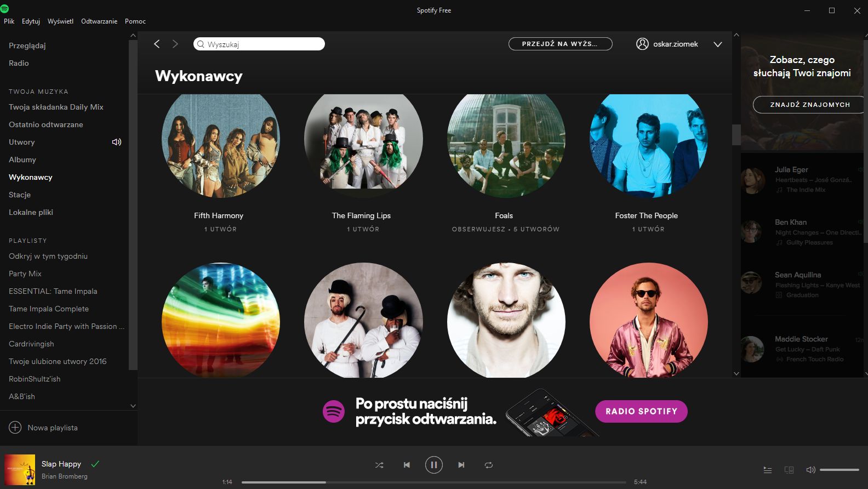Image resolution: width=868 pixels, height=489 pixels.
Task: Click the Brian Bromberg artist link
Action: [x=65, y=476]
